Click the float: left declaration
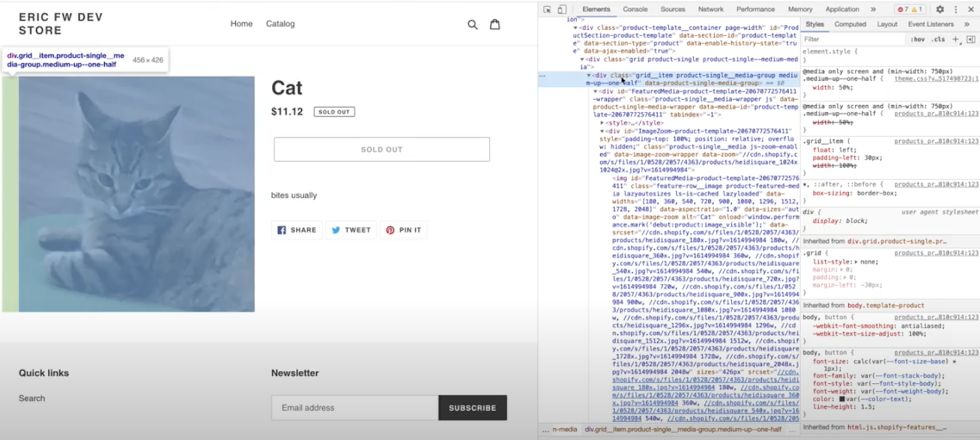Image resolution: width=980 pixels, height=440 pixels. [833, 150]
